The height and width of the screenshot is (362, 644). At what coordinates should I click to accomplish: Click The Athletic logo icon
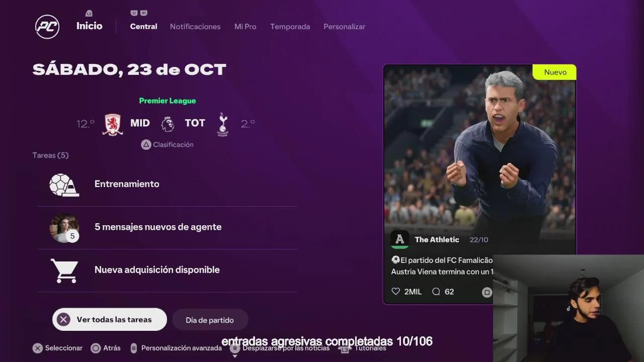tap(400, 239)
